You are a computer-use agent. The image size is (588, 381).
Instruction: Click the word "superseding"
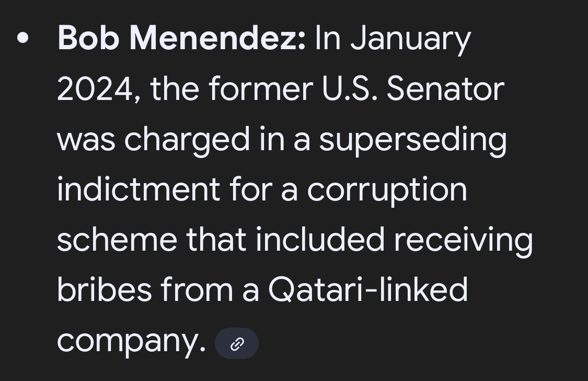tap(413, 140)
